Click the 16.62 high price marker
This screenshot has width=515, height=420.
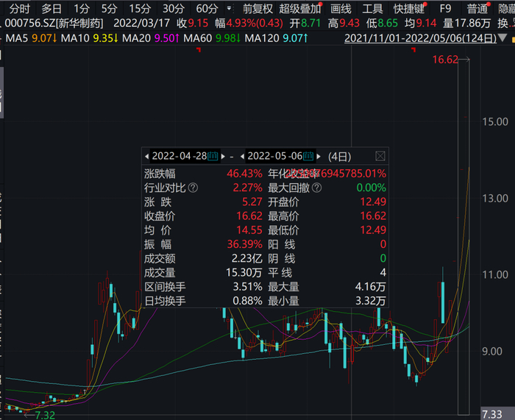point(445,60)
